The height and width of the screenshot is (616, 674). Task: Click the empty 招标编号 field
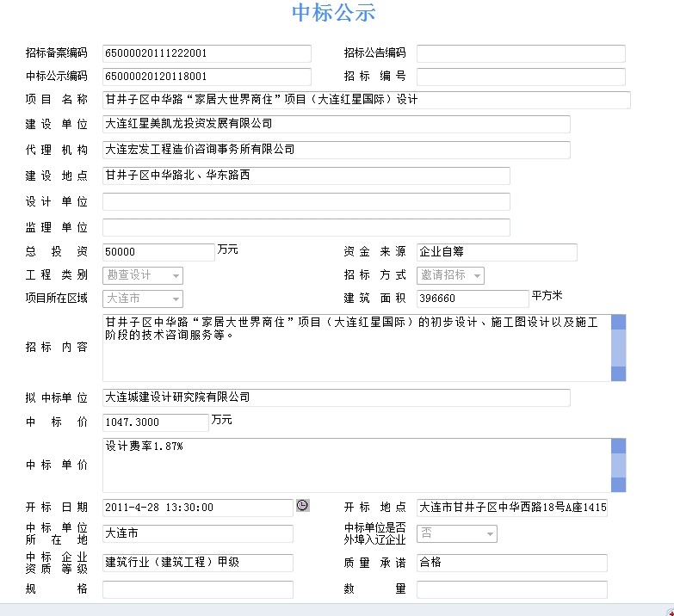[521, 77]
